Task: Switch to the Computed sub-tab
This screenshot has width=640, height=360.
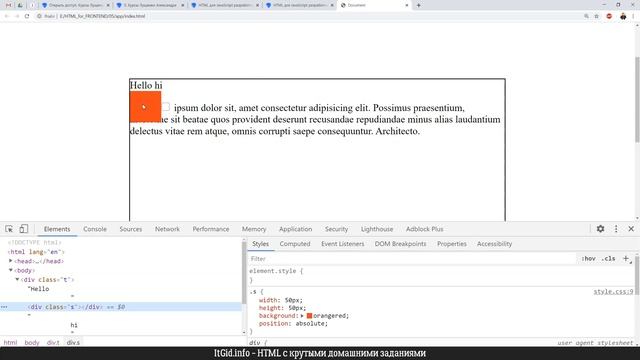Action: coord(295,244)
